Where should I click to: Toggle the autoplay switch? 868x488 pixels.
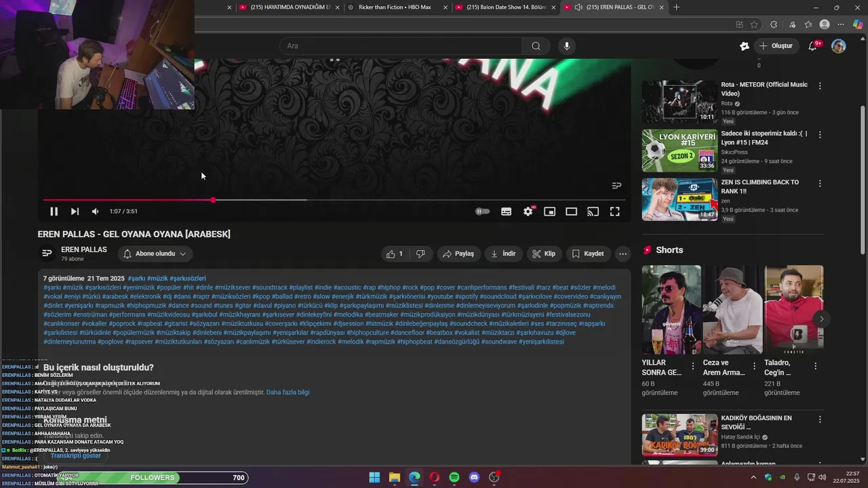[482, 211]
